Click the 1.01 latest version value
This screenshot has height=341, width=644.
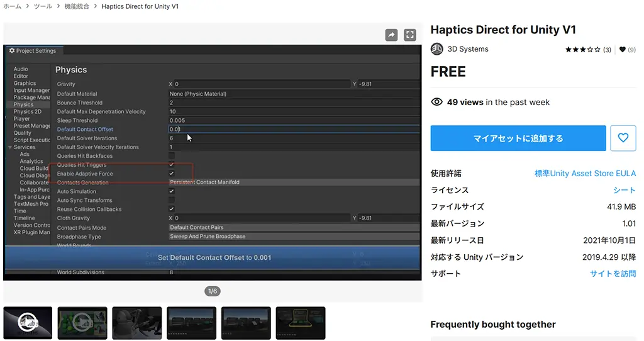point(629,223)
